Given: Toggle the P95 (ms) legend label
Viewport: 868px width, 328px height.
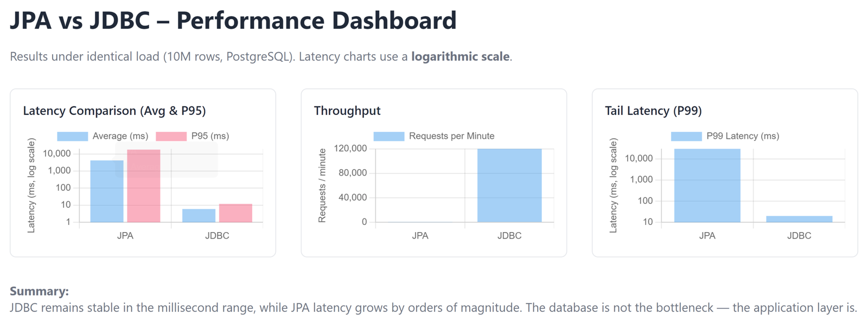Looking at the screenshot, I should point(210,136).
